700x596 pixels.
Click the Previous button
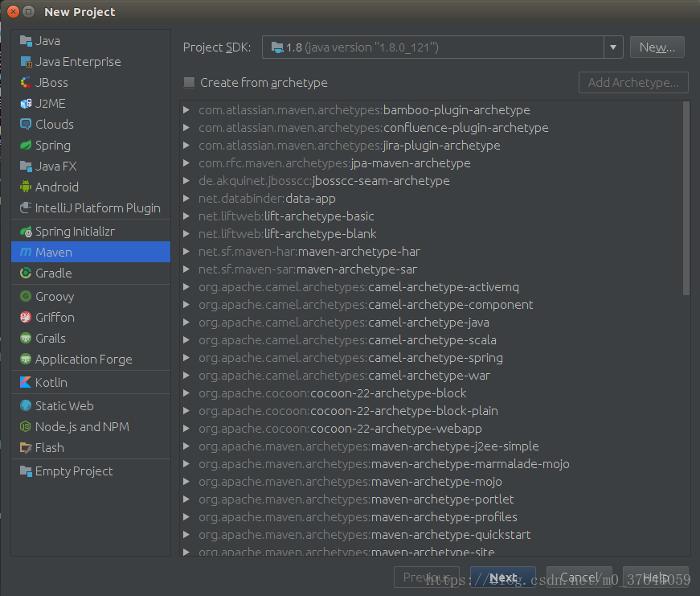coord(426,578)
